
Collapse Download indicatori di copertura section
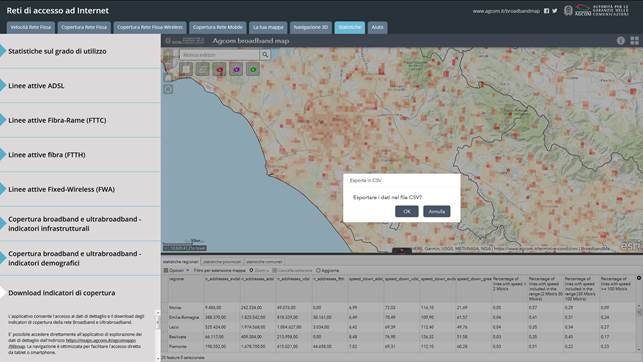80,293
